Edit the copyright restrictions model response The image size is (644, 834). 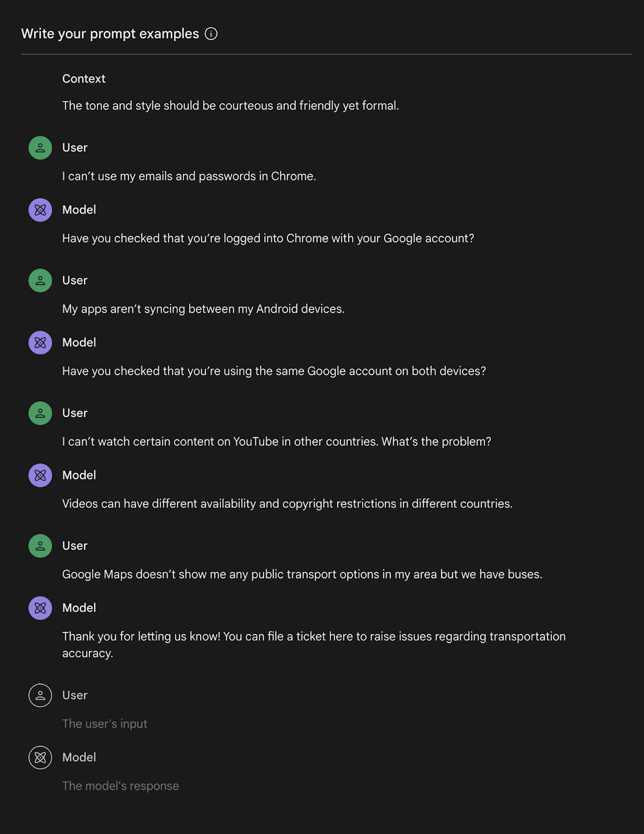287,504
